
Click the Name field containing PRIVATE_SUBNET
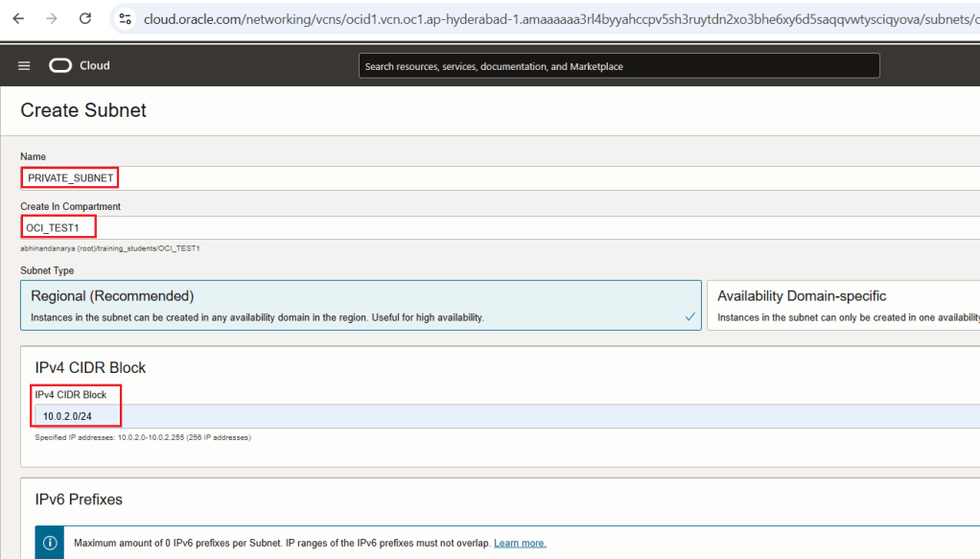(499, 177)
